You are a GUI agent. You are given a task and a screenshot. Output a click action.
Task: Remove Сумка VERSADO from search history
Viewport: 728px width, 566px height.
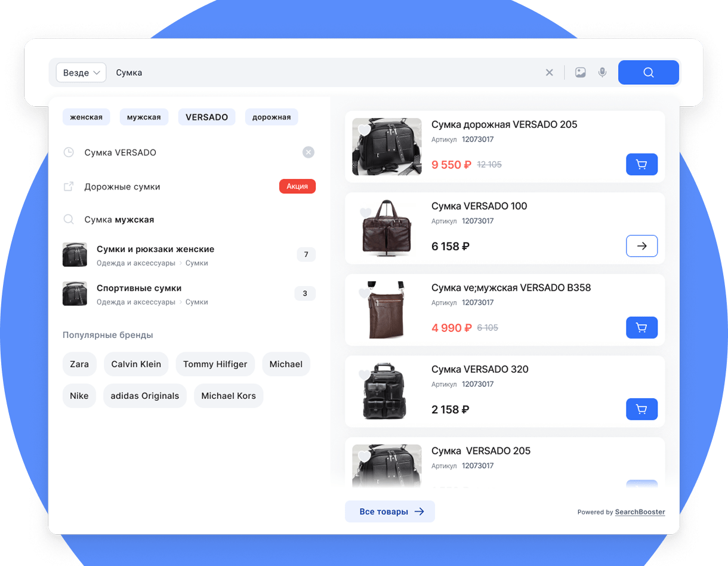(x=309, y=152)
